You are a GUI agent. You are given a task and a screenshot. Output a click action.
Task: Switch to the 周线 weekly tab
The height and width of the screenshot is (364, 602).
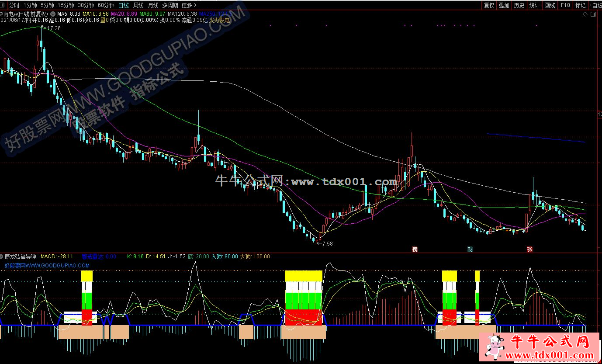(138, 5)
